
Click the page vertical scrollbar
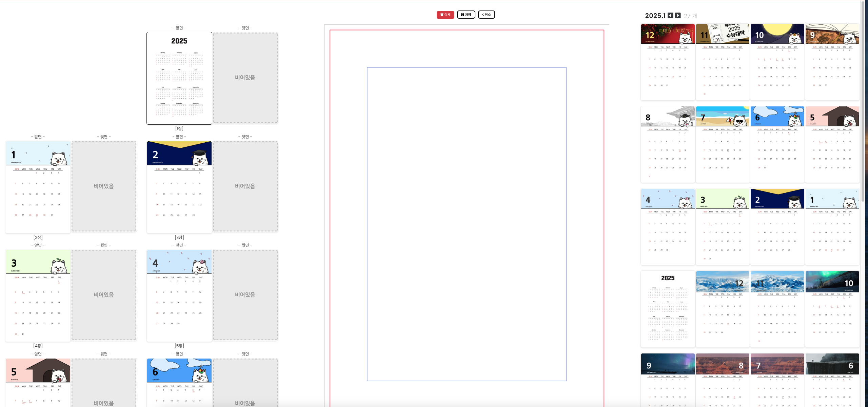tap(863, 102)
